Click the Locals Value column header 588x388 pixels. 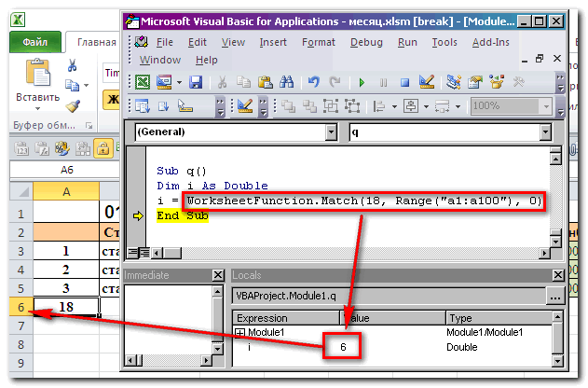pyautogui.click(x=393, y=318)
